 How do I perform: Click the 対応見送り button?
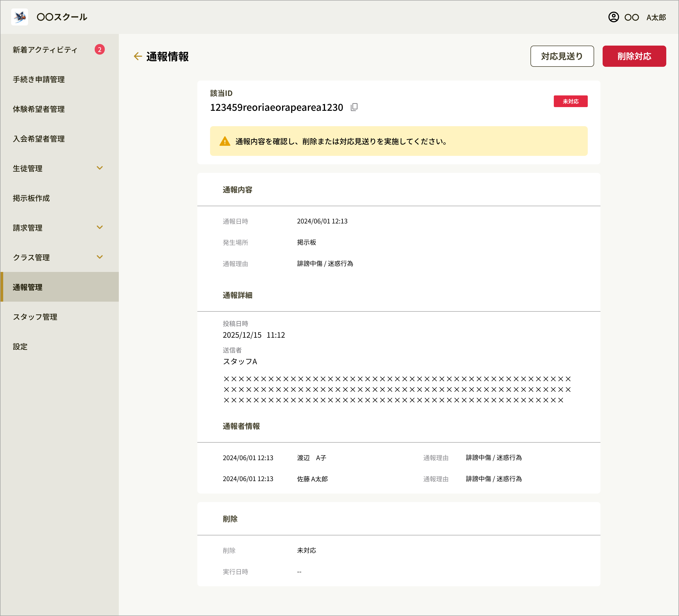[562, 56]
